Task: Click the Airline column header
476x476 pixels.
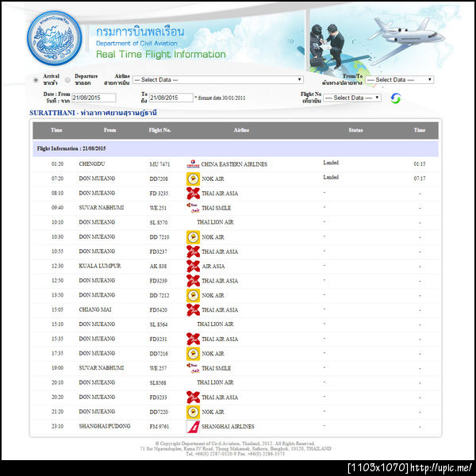Action: (x=241, y=130)
